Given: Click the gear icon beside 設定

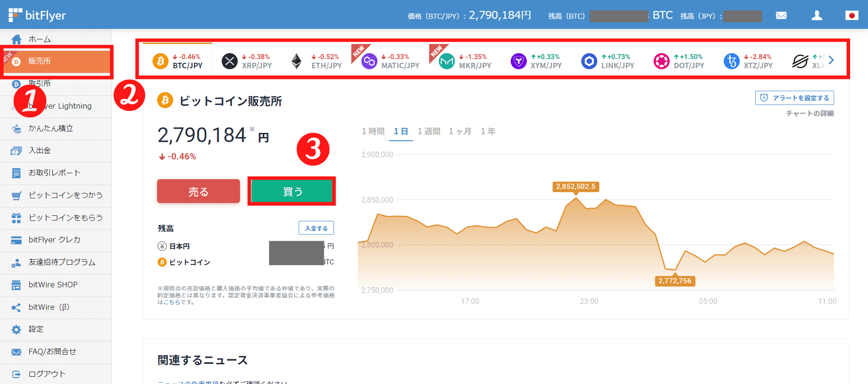Looking at the screenshot, I should point(16,329).
